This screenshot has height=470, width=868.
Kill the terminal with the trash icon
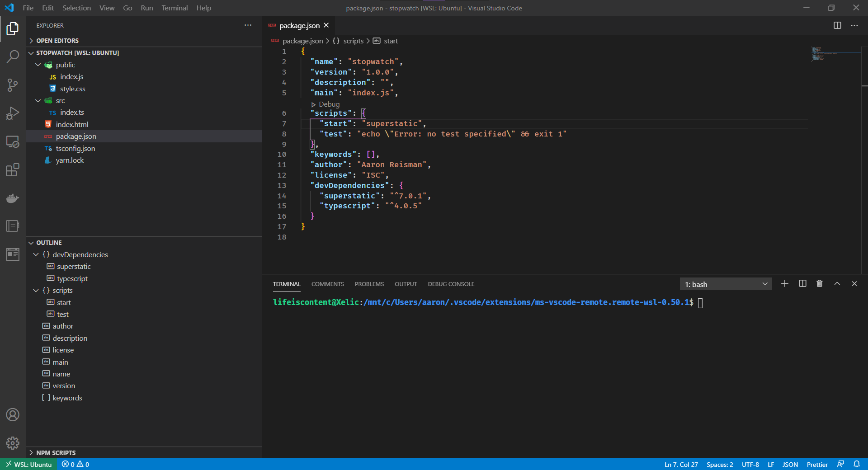[x=819, y=284]
